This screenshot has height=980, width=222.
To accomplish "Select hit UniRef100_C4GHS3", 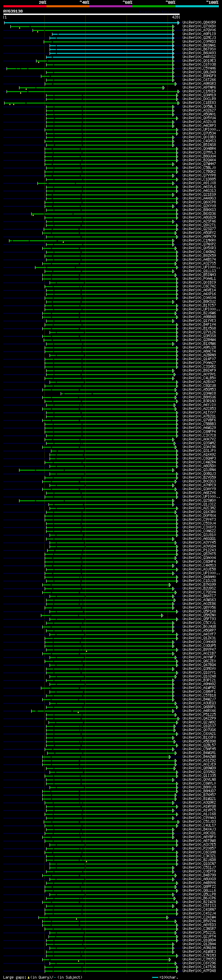I will pyautogui.click(x=199, y=141).
